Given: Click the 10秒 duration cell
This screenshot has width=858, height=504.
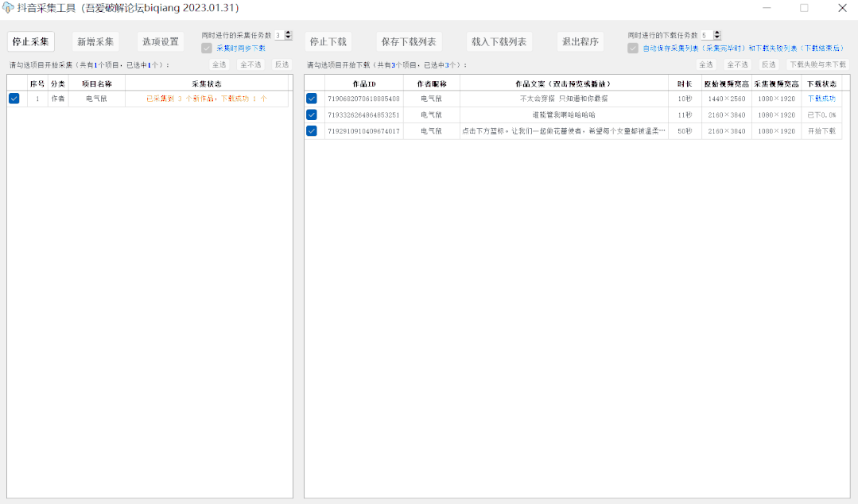Looking at the screenshot, I should click(685, 99).
